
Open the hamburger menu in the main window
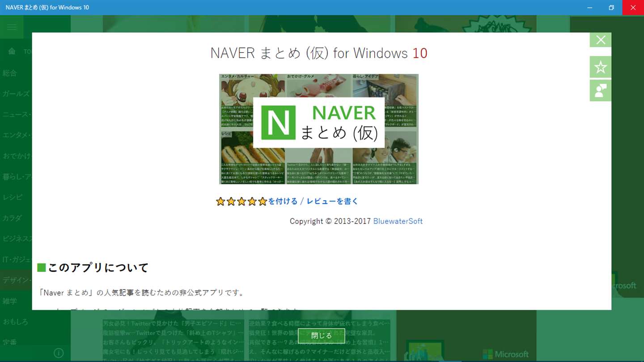coord(12,27)
